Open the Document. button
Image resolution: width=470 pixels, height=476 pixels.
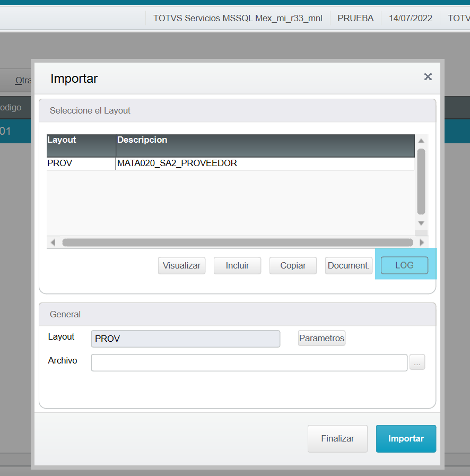click(x=349, y=266)
